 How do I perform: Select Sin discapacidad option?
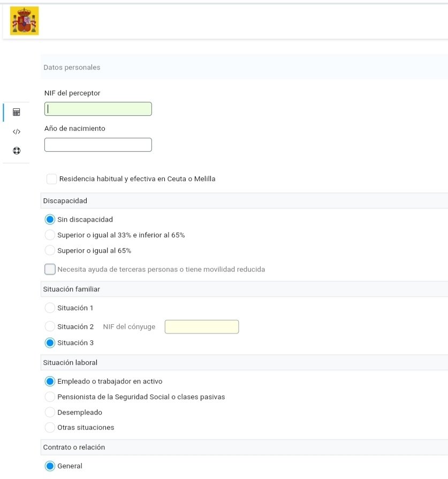pyautogui.click(x=50, y=219)
